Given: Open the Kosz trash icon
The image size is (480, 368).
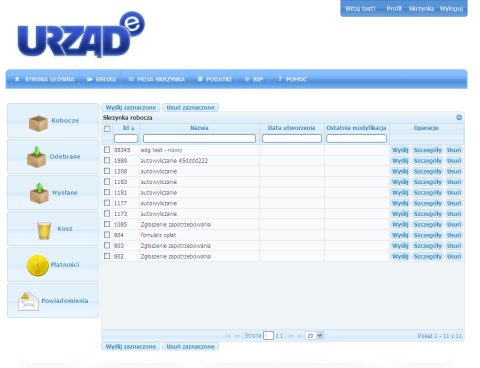Looking at the screenshot, I should pyautogui.click(x=44, y=231).
